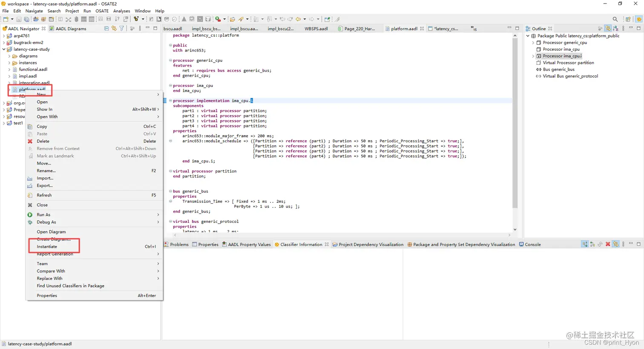The image size is (644, 349).
Task: Close the Classifier Information tab
Action: [327, 245]
